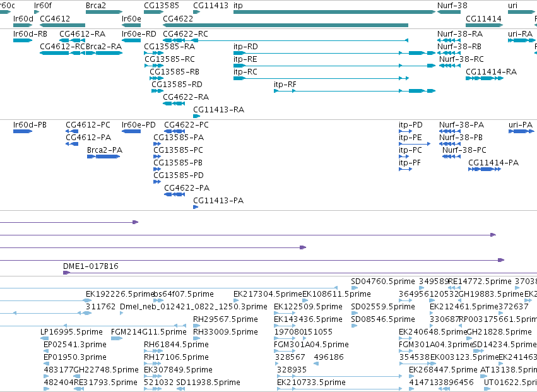The height and width of the screenshot is (392, 537).
Task: Select the Ir60e-PD protein label
Action: (x=139, y=125)
